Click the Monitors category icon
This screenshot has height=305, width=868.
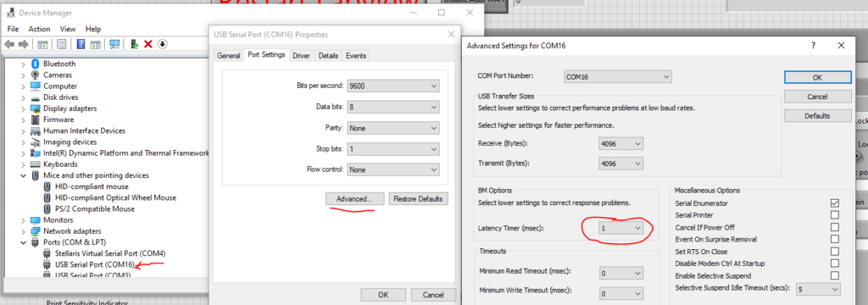(36, 219)
